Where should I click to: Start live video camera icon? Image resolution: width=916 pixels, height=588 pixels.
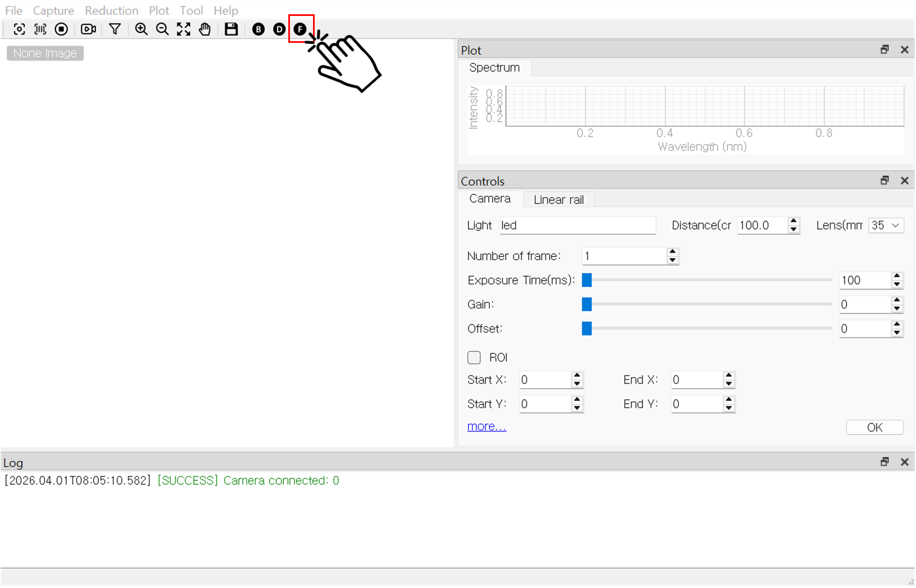88,29
